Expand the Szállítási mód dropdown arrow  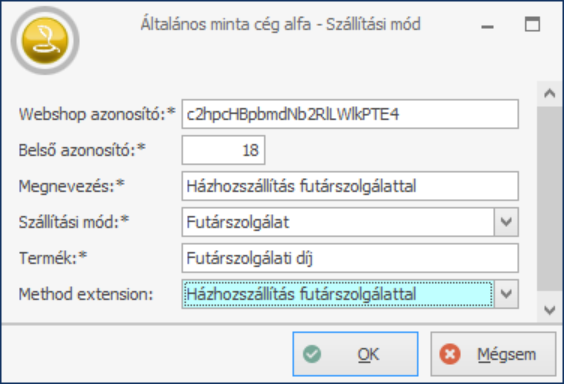tap(506, 222)
